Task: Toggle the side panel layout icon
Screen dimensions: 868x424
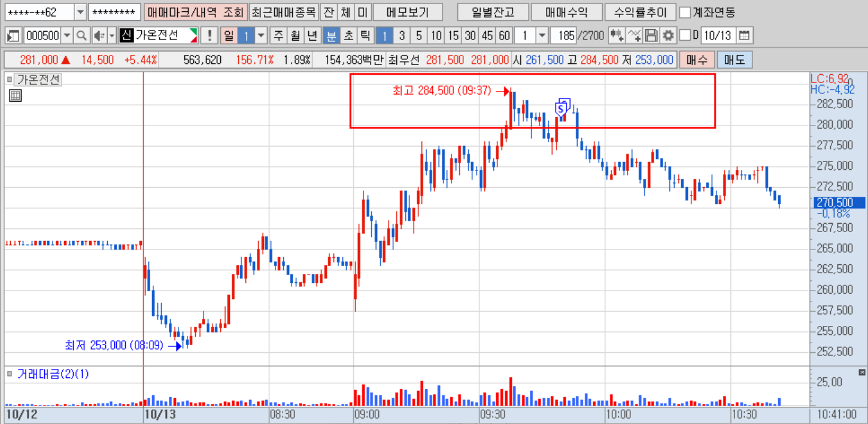Action: tap(14, 36)
